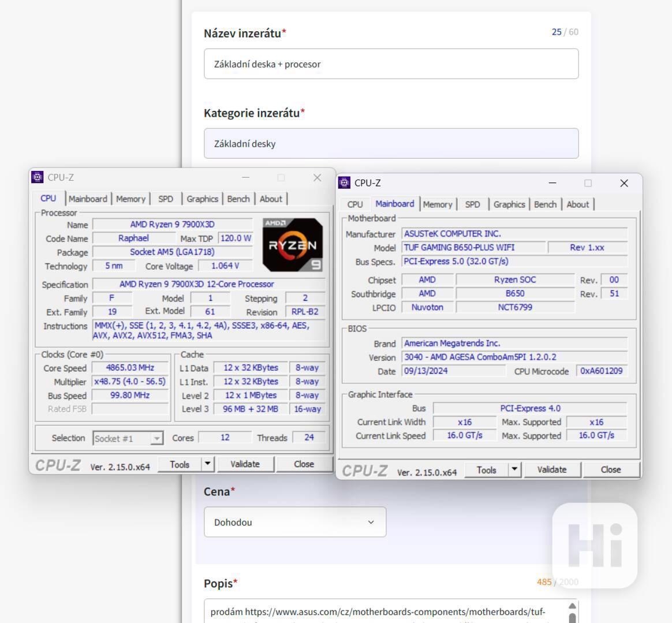Open Bench tab in right CPU-Z window
672x623 pixels.
click(x=545, y=204)
